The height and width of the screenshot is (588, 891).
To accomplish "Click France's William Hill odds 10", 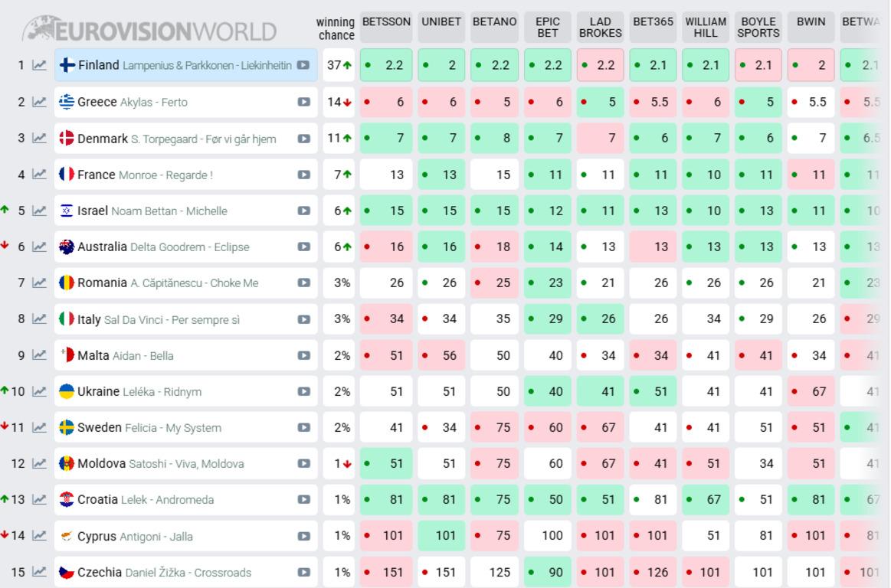I will (705, 175).
